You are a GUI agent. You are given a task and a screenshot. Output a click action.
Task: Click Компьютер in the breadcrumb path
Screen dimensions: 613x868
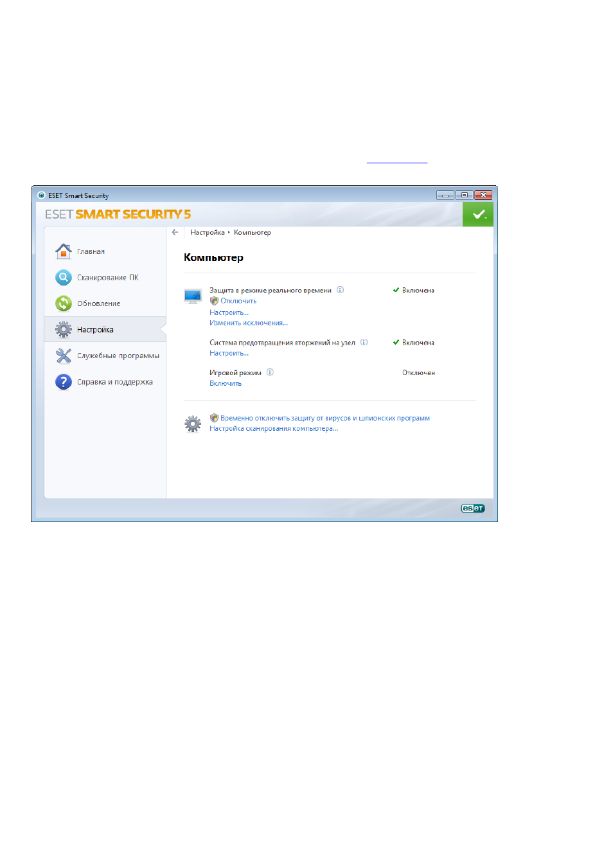(252, 232)
